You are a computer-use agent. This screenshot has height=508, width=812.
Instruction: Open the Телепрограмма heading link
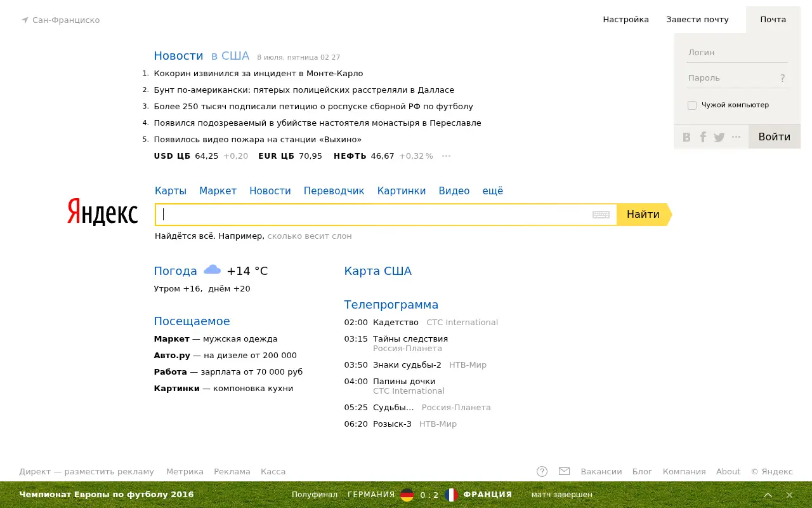click(391, 305)
